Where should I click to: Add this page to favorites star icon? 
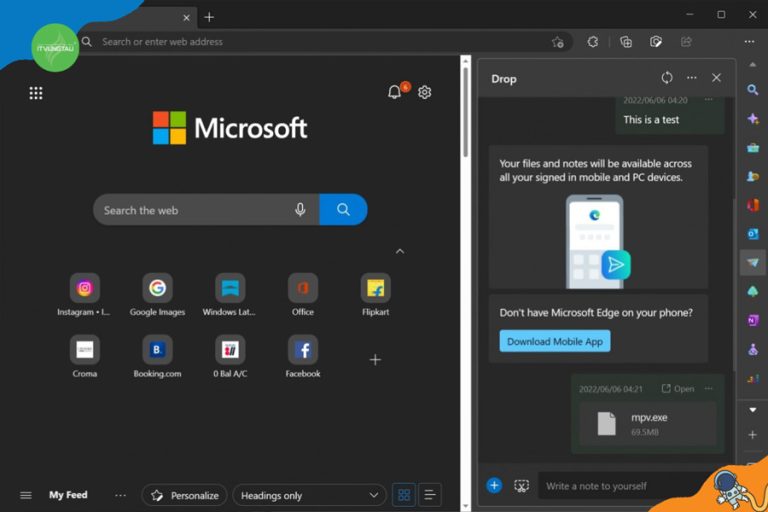[557, 42]
